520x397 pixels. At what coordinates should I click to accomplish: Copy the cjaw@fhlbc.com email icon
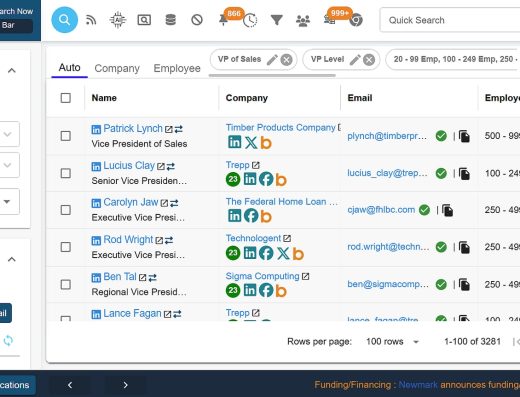448,210
